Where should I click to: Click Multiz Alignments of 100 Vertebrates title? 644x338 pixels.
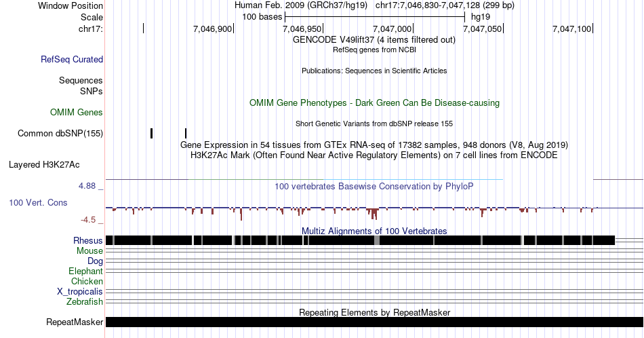[x=374, y=231]
